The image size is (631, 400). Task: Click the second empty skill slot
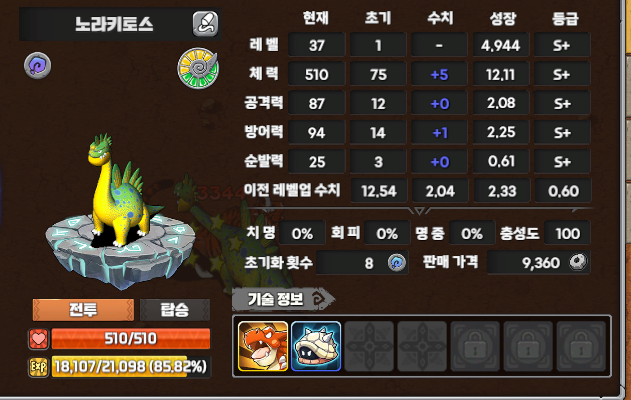click(x=422, y=346)
